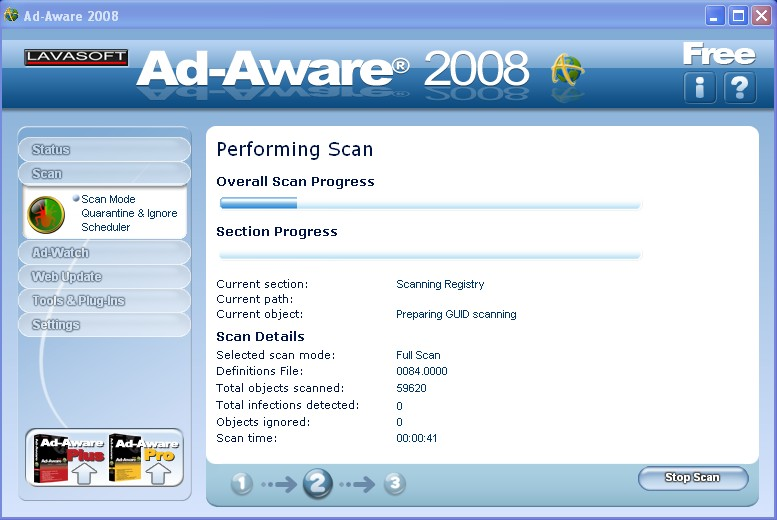Jump to step 3 circle
This screenshot has width=777, height=520.
pos(394,483)
